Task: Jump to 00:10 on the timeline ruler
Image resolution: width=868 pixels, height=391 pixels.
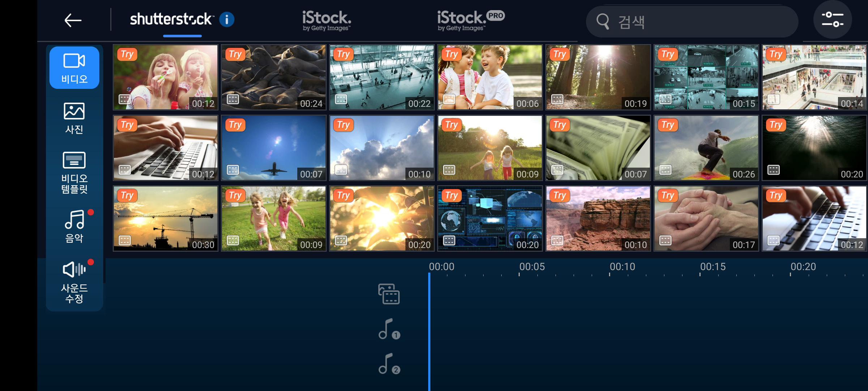Action: click(622, 267)
